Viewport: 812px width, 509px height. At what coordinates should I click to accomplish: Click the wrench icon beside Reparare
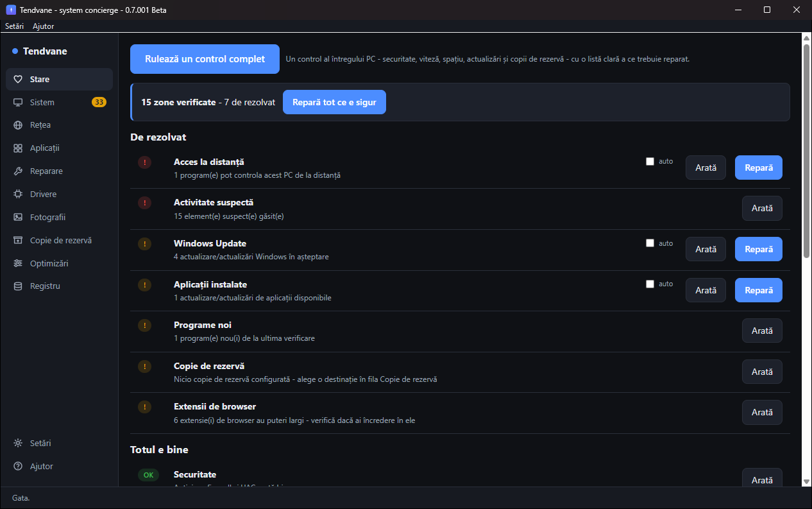[18, 171]
